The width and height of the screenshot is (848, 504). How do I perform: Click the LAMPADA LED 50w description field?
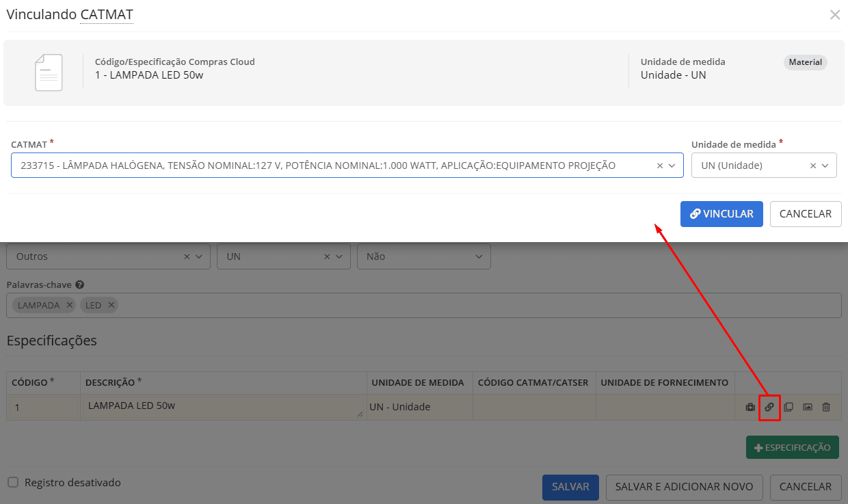pos(222,406)
